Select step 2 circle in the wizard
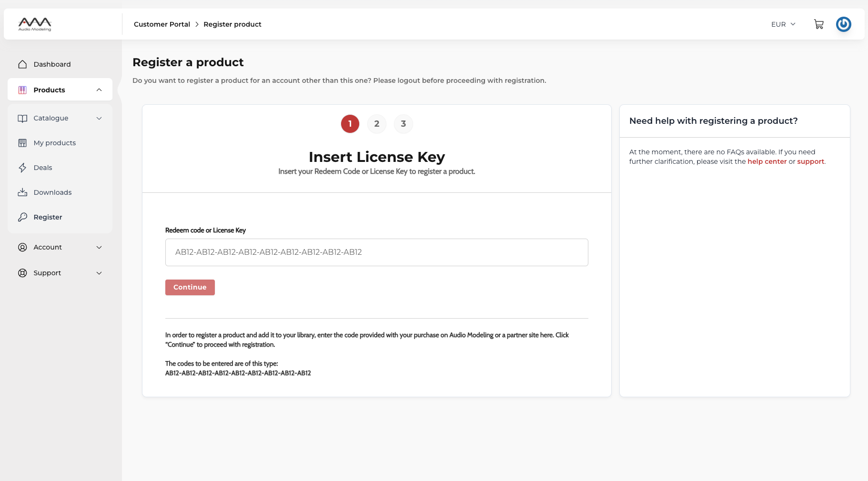868x481 pixels. coord(377,124)
